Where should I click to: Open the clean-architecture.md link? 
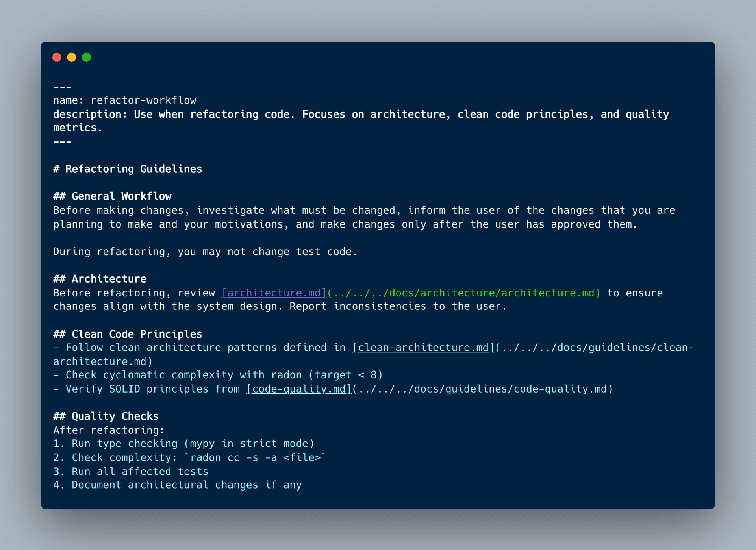tap(423, 348)
